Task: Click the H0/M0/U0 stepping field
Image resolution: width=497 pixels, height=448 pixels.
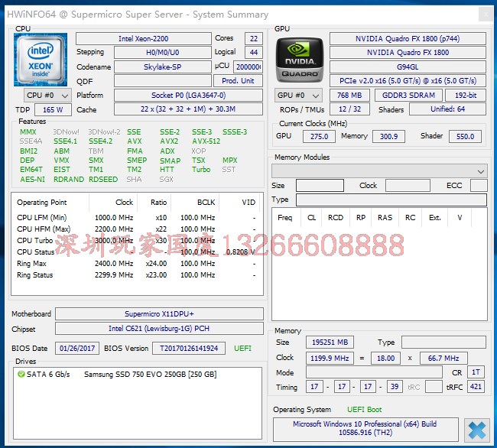Action: click(163, 52)
